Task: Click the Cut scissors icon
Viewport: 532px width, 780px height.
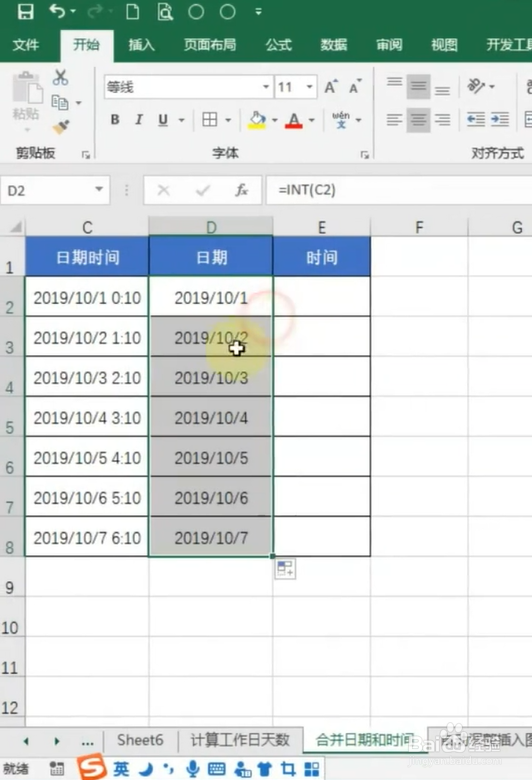Action: (x=61, y=77)
